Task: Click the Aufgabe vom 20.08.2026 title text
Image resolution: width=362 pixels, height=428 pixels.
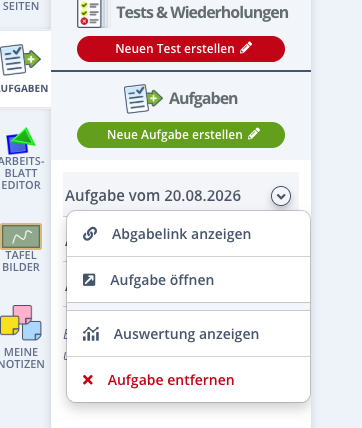Action: (153, 196)
